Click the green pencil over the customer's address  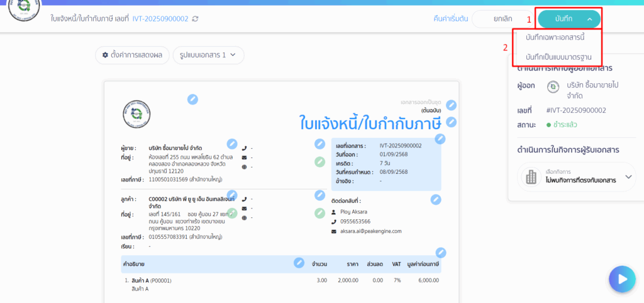coord(233,213)
